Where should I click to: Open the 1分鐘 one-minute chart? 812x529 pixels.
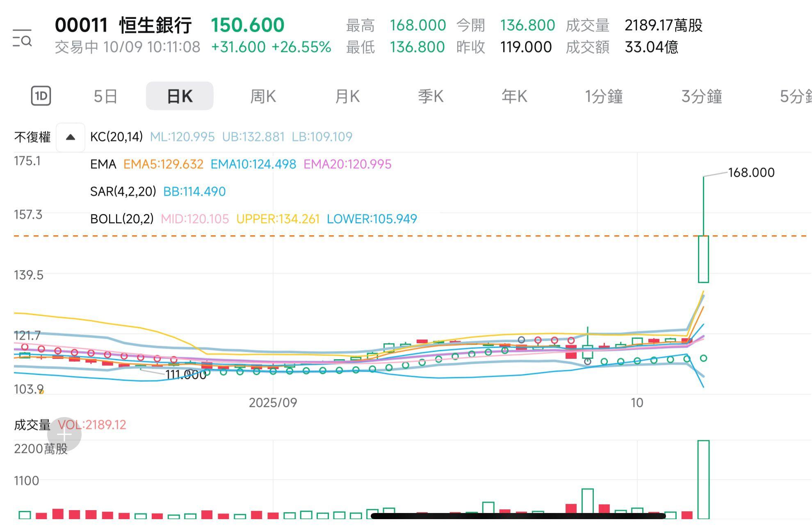pyautogui.click(x=604, y=96)
